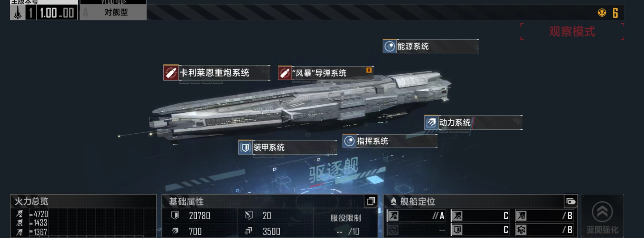644x238 pixels.
Task: Open the 能源系统 energy module
Action: pos(431,46)
